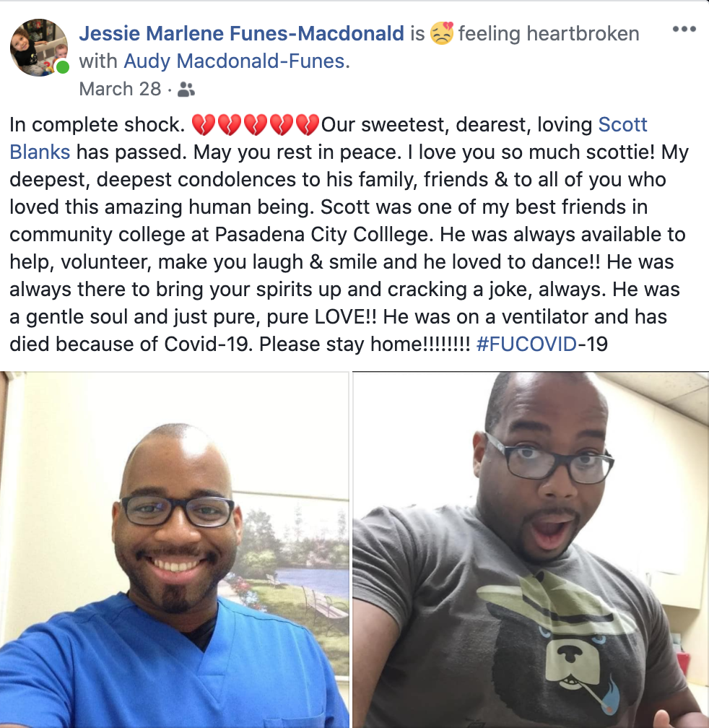Click the green online status dot
The height and width of the screenshot is (728, 709).
[62, 67]
